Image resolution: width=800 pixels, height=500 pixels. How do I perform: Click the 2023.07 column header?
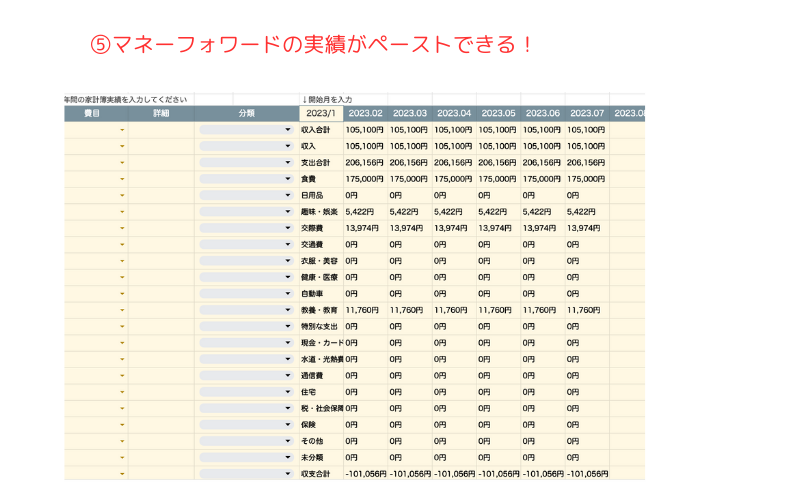[x=587, y=113]
